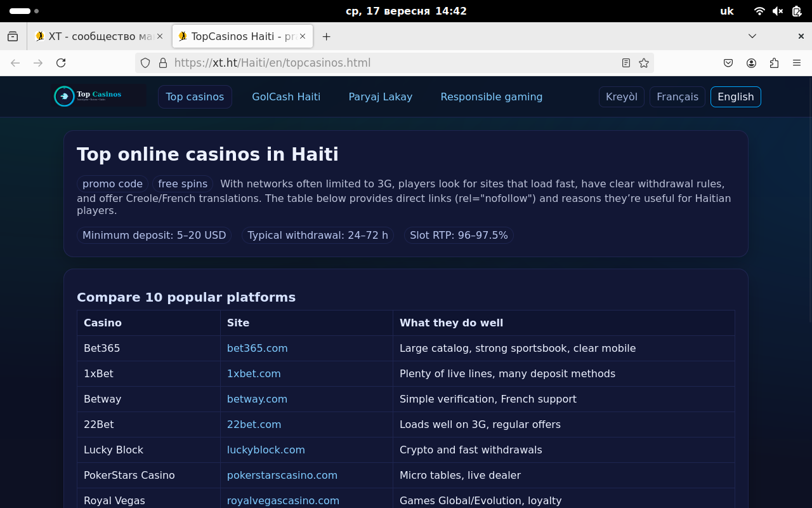Viewport: 812px width, 508px height.
Task: Click the free spins tag
Action: [x=183, y=184]
